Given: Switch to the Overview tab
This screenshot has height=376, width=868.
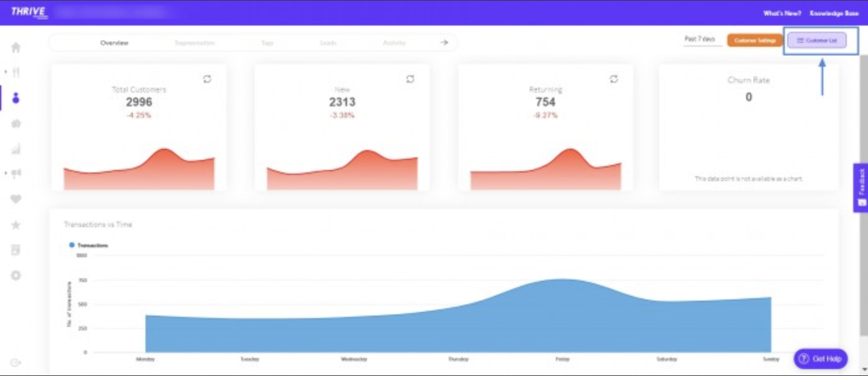Looking at the screenshot, I should click(114, 43).
